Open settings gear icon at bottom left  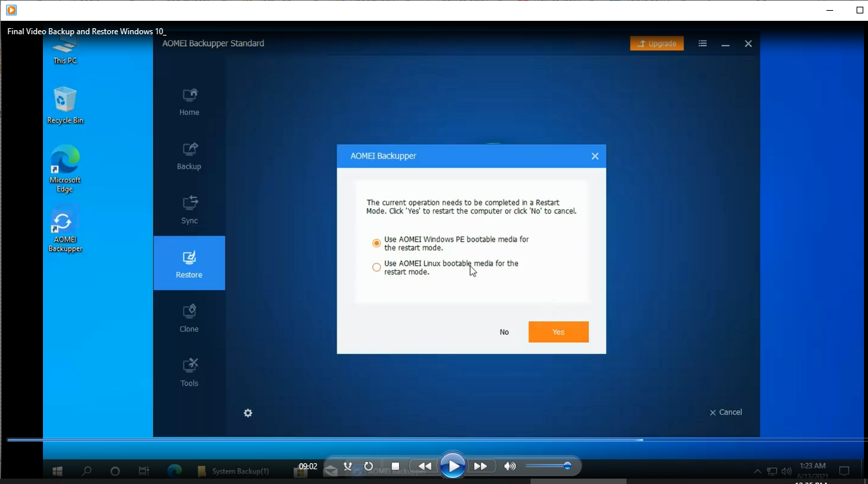point(248,413)
